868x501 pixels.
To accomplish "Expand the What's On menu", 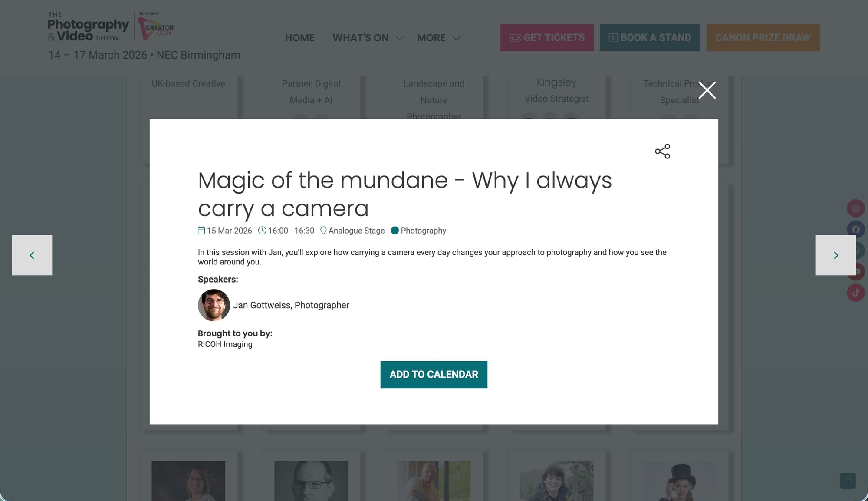I will (368, 38).
